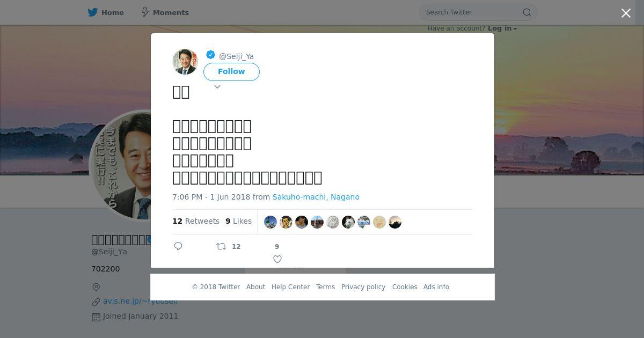Open the Log in dropdown

point(502,28)
